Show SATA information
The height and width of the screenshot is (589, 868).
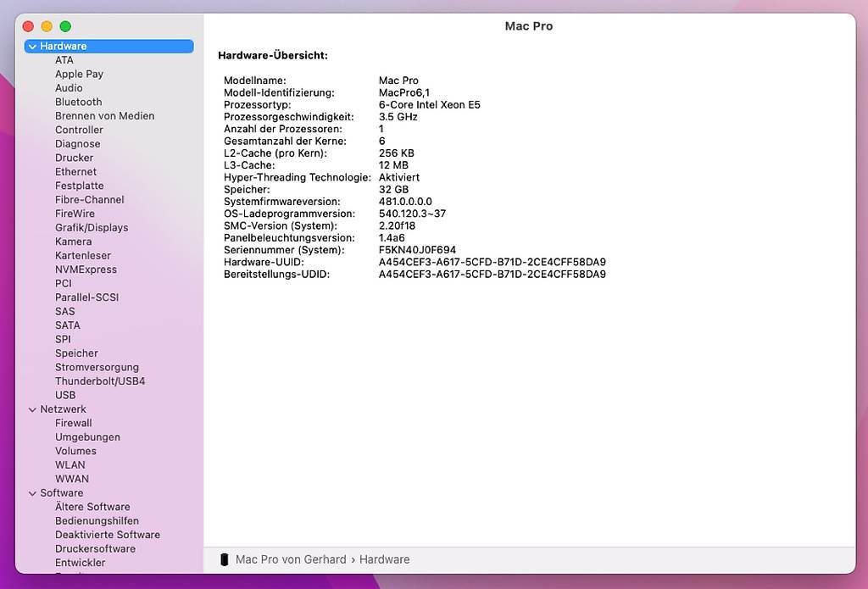68,325
